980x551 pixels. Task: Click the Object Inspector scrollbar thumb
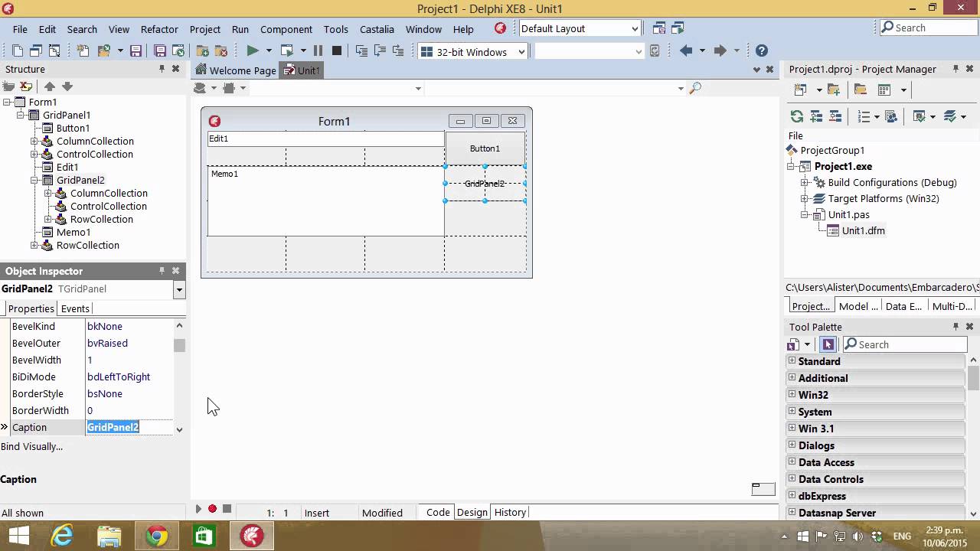coord(179,345)
